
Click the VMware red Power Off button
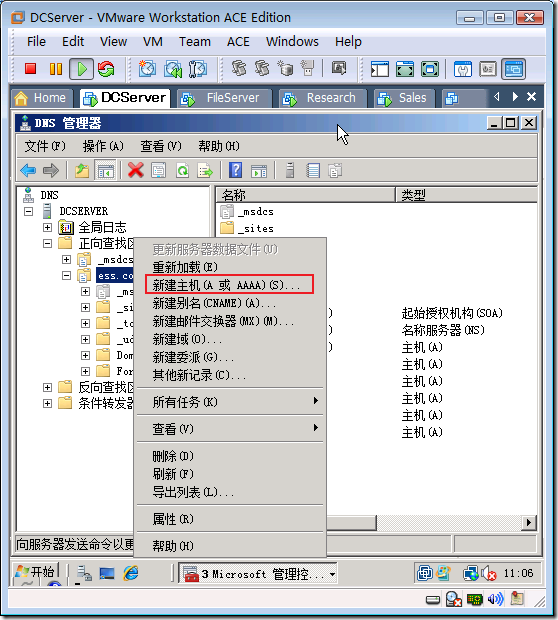coord(30,69)
